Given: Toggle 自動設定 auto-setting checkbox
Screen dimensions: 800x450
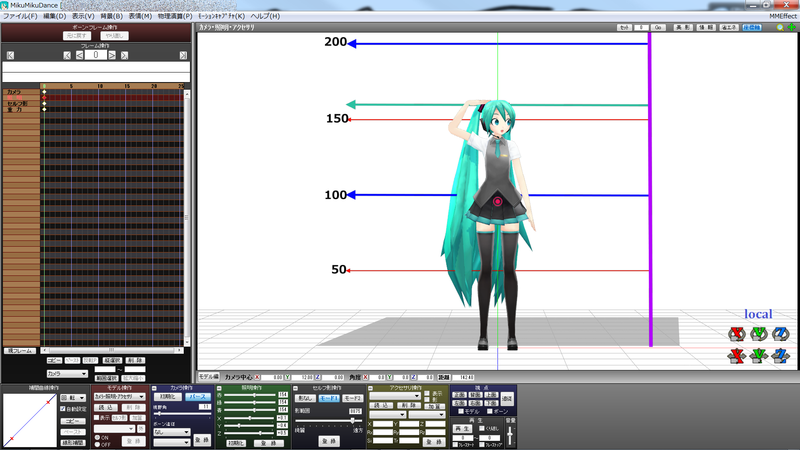Looking at the screenshot, I should 63,409.
